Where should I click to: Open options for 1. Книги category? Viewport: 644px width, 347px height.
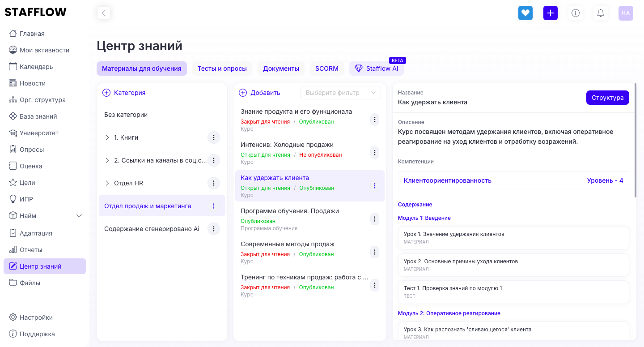(214, 137)
